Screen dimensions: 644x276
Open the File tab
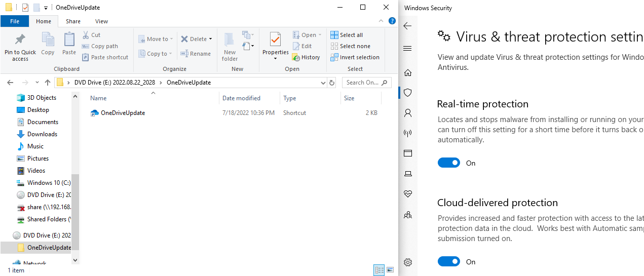(15, 21)
